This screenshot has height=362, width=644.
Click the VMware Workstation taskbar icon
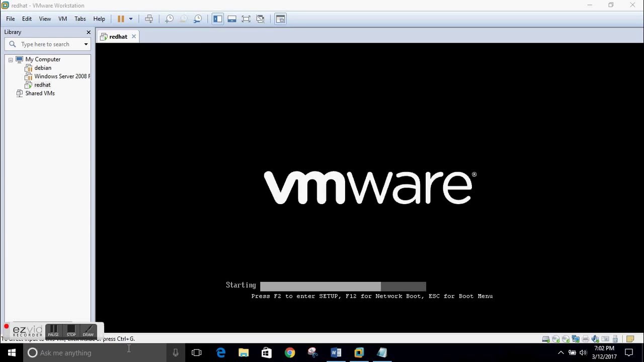(359, 353)
